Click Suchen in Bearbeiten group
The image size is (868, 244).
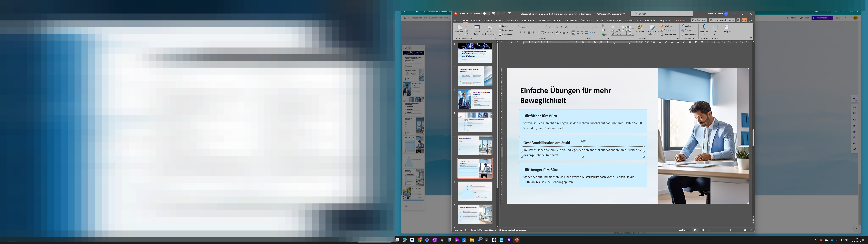pyautogui.click(x=687, y=26)
